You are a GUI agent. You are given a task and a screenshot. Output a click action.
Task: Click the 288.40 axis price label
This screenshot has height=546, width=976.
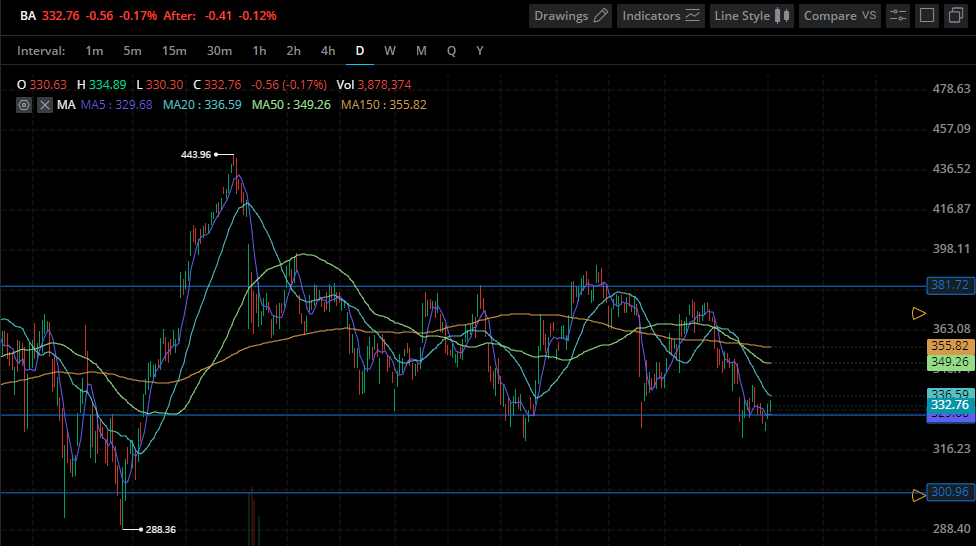(x=951, y=529)
